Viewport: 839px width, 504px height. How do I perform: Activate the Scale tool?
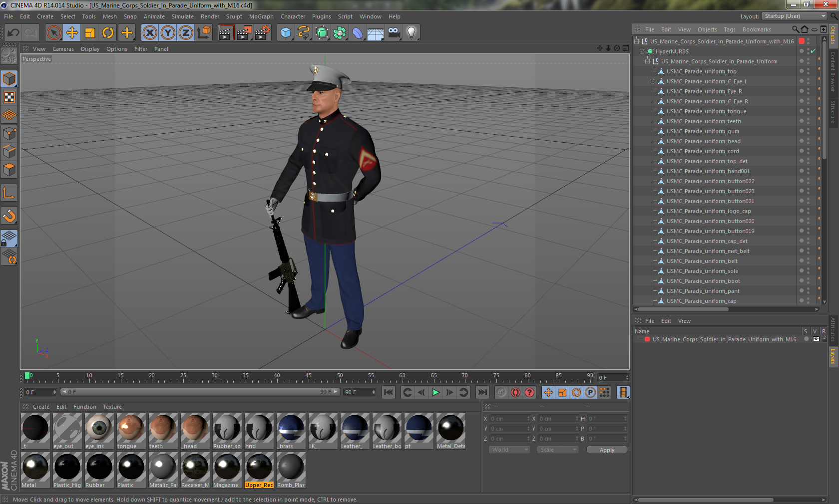pos(90,33)
